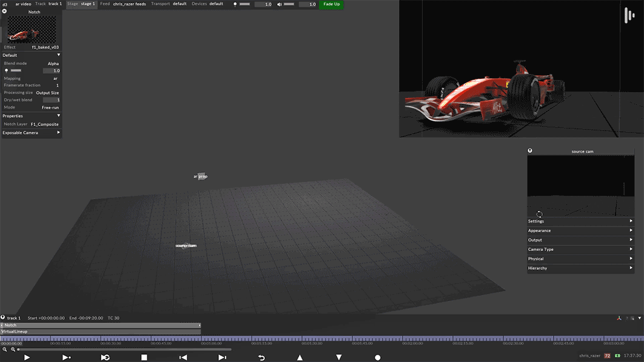Change the Mode value Free-run
Screen dimensions: 644x362
coord(50,108)
